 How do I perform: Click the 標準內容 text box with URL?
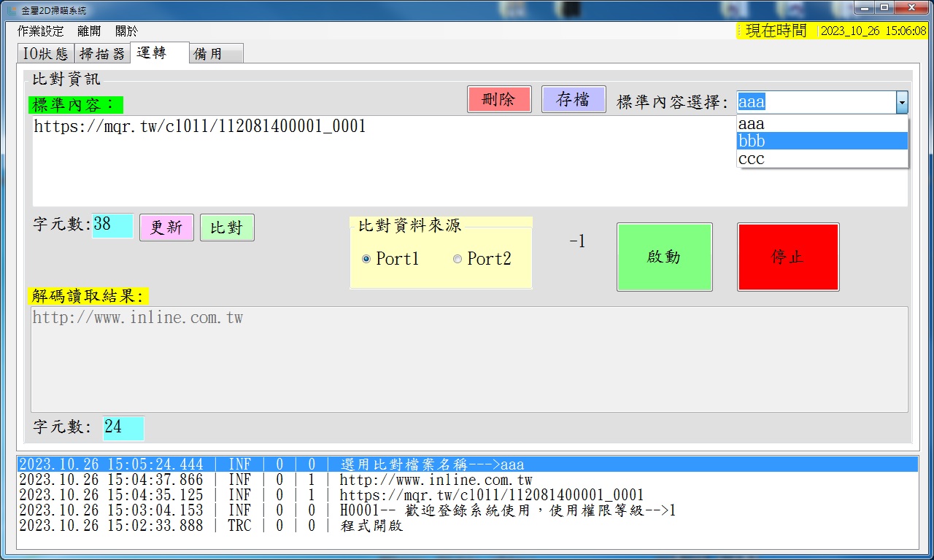pyautogui.click(x=470, y=160)
